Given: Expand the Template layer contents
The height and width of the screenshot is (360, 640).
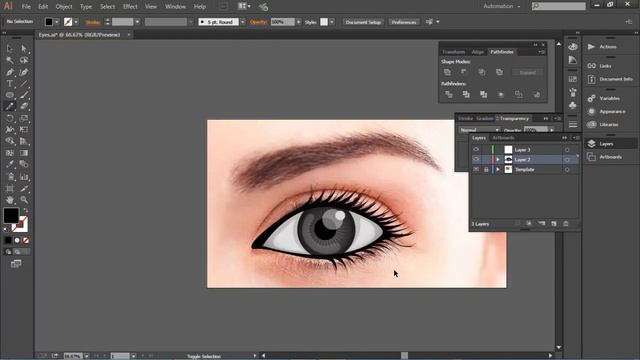Looking at the screenshot, I should pyautogui.click(x=498, y=169).
